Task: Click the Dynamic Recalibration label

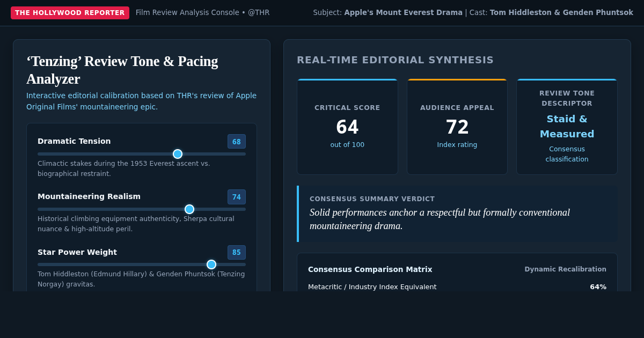Action: click(566, 269)
